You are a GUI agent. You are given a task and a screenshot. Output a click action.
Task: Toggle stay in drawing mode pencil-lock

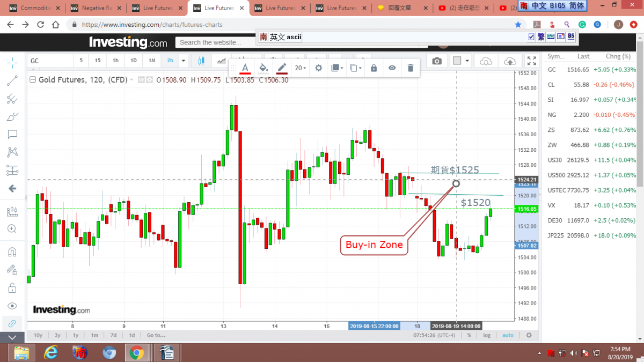[x=12, y=269]
